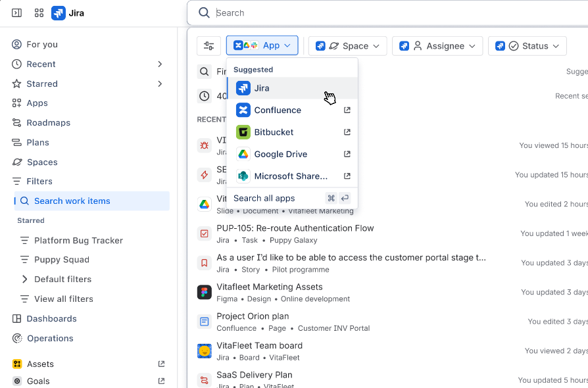
Task: Open the Platform Bug Tracker filter
Action: [x=78, y=240]
